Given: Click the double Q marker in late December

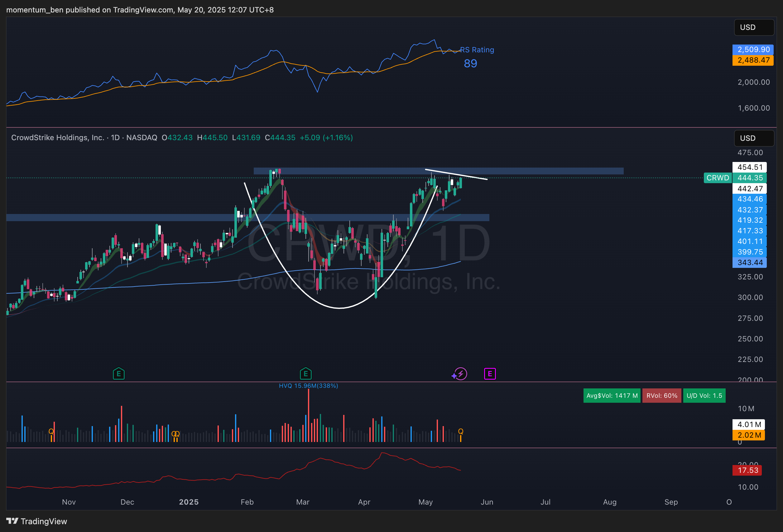Looking at the screenshot, I should click(x=175, y=434).
